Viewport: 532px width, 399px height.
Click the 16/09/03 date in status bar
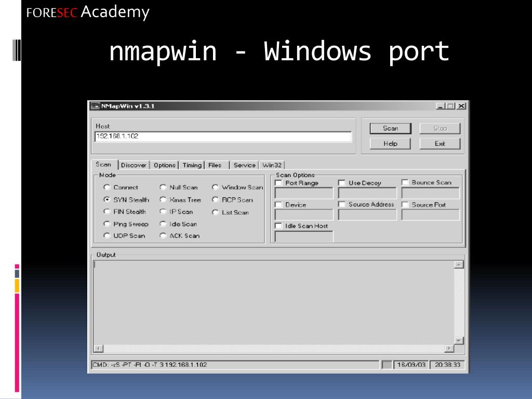point(411,365)
